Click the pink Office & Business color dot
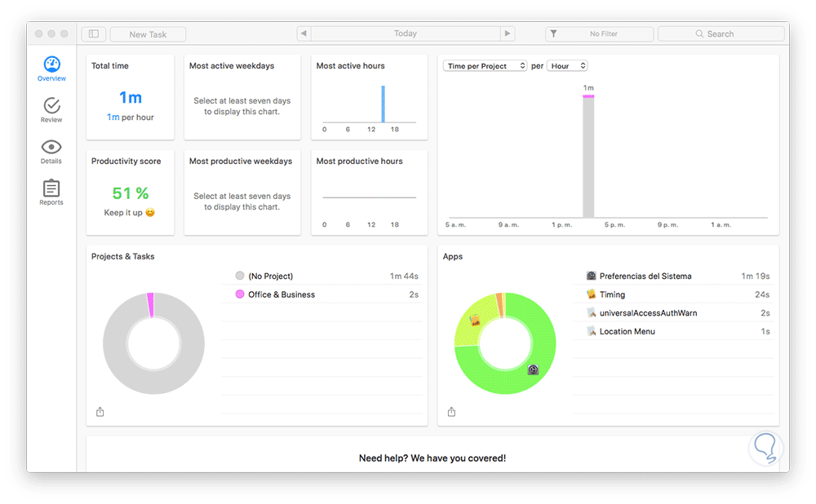This screenshot has width=816, height=504. pos(240,294)
